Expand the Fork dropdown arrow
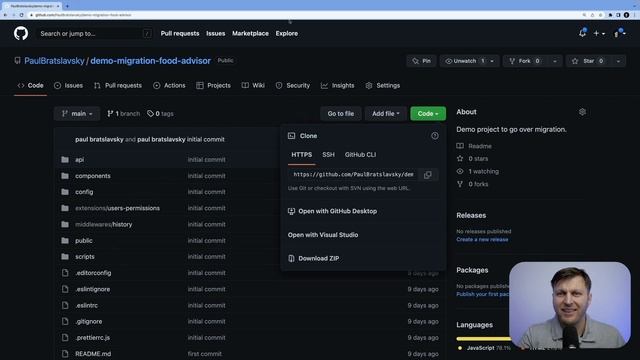Viewport: 640px width, 360px height. point(555,61)
